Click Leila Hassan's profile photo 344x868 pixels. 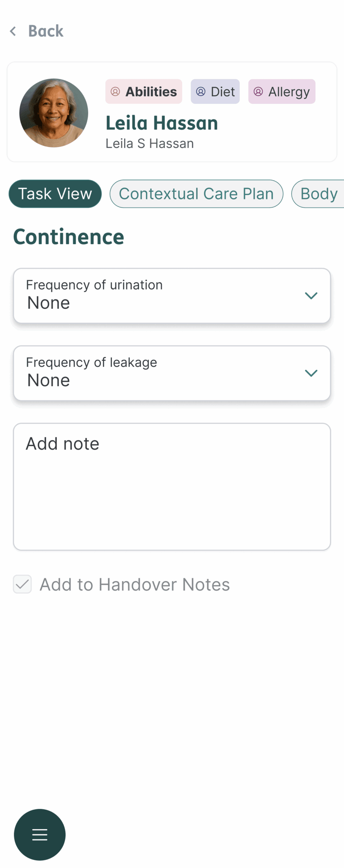pos(53,112)
